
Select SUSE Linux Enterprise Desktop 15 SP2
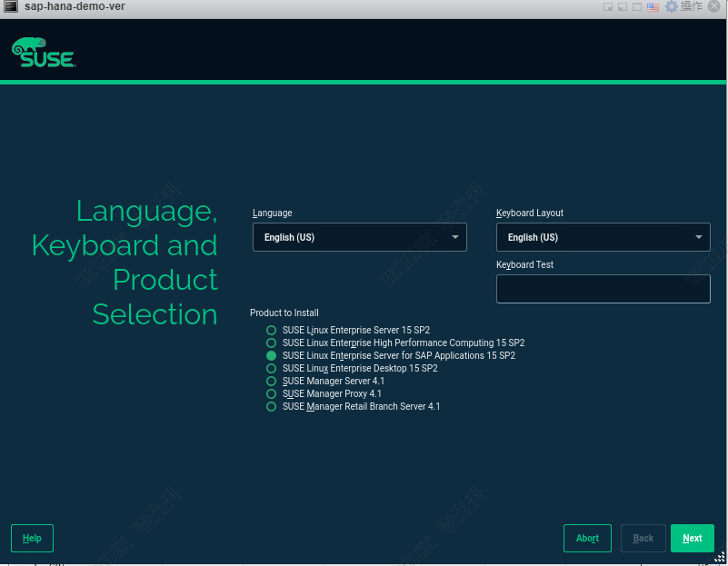coord(271,369)
